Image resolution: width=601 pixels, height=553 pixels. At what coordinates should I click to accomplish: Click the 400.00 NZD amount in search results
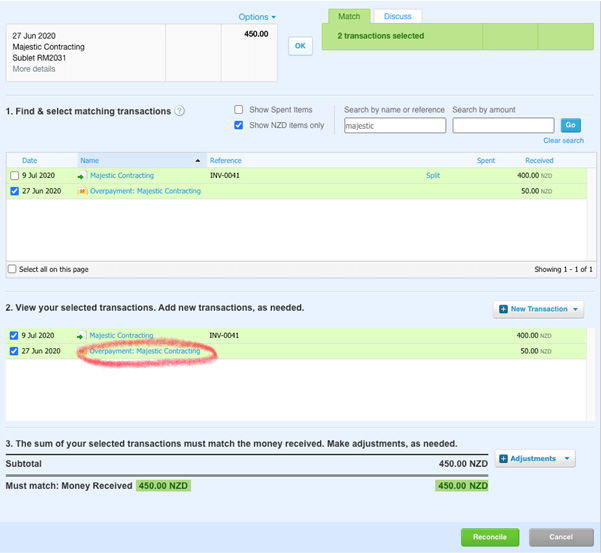coord(534,176)
